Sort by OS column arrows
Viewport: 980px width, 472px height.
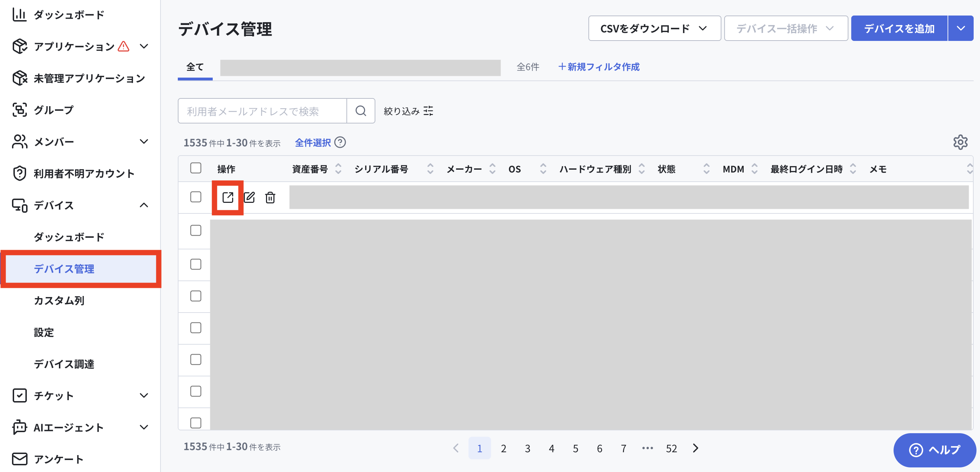543,169
